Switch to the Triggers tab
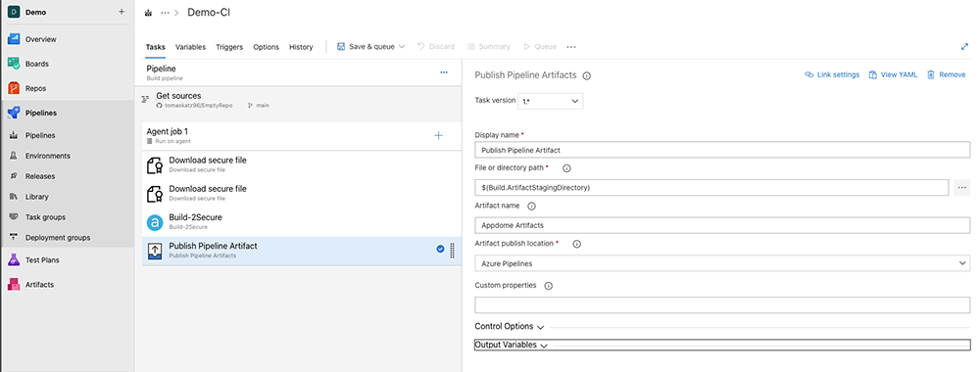This screenshot has height=372, width=980. (229, 47)
